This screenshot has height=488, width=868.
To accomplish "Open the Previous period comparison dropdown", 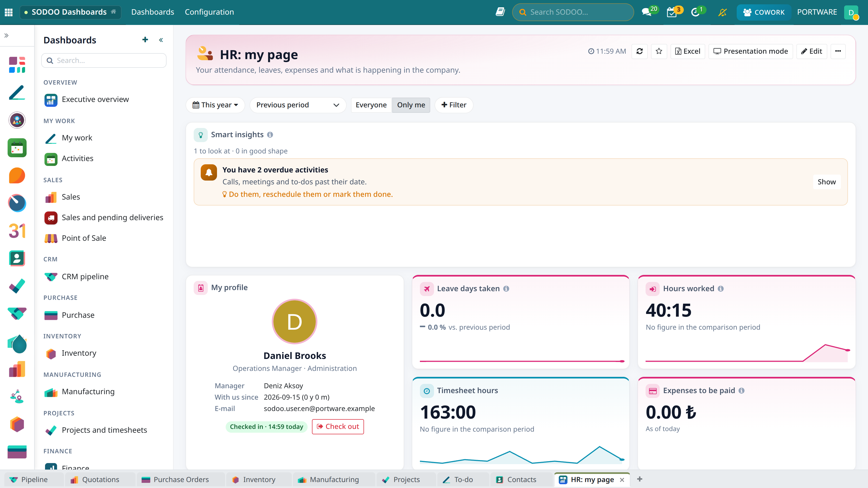I will point(298,105).
